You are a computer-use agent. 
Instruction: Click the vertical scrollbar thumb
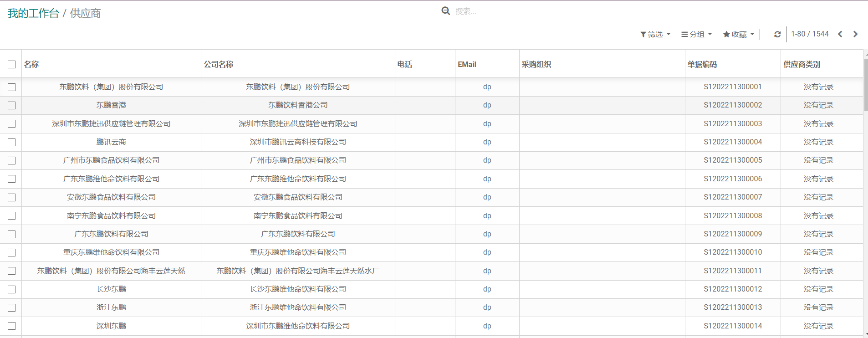[x=865, y=84]
